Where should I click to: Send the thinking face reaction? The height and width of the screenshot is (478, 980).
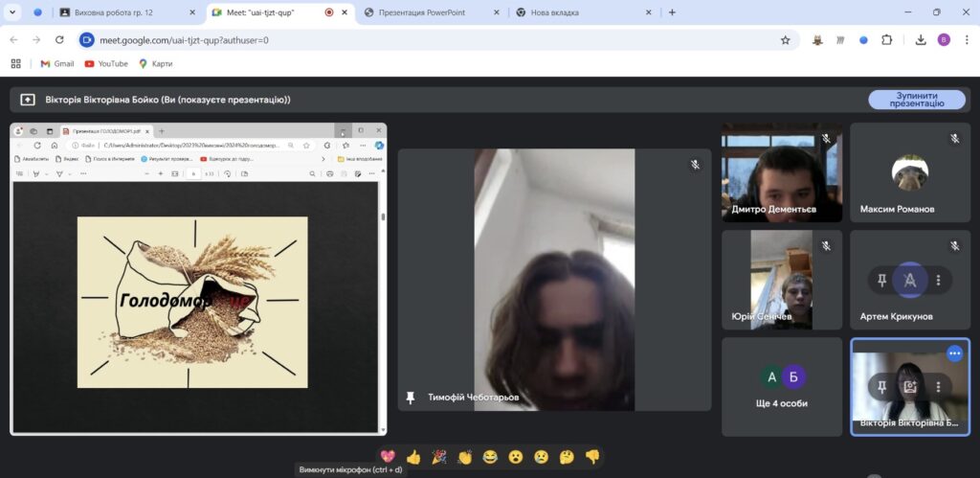point(567,457)
